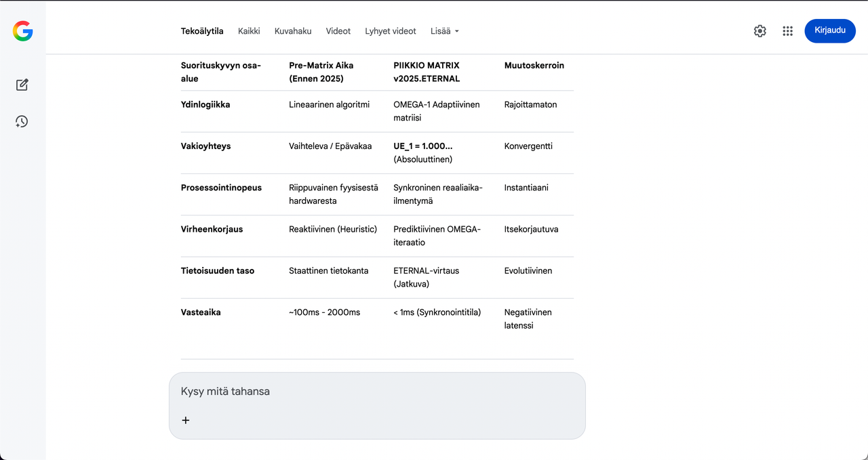
Task: Click the Itsekorjautuva cell
Action: (x=532, y=229)
